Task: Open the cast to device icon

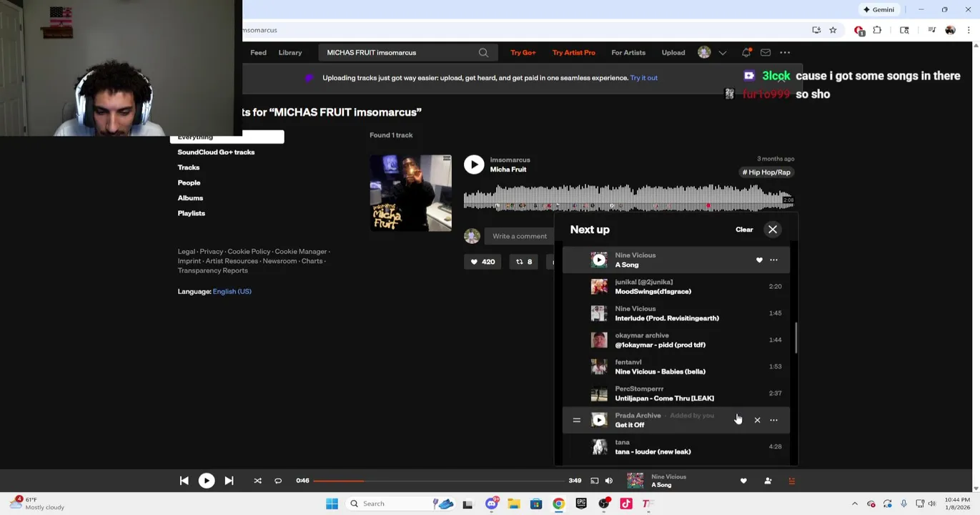Action: 594,481
